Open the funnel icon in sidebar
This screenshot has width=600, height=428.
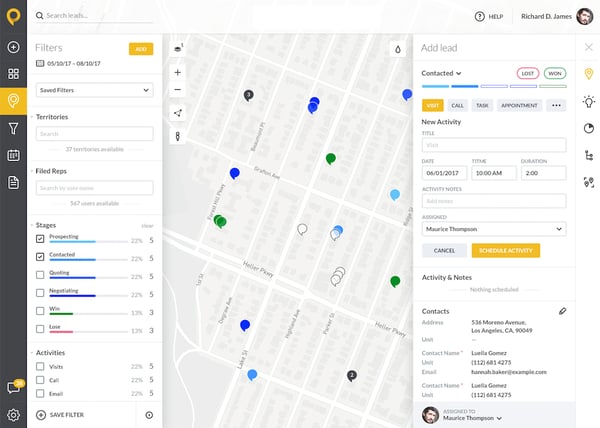click(13, 129)
